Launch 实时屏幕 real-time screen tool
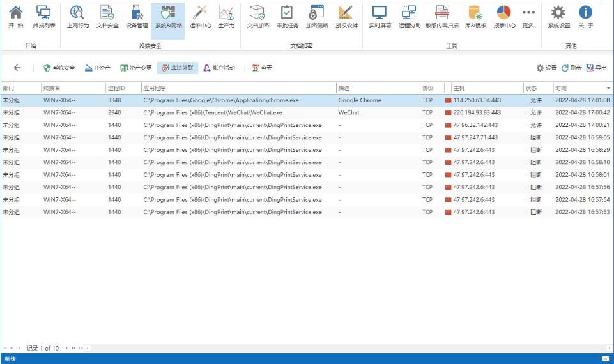The image size is (614, 364). [x=380, y=17]
